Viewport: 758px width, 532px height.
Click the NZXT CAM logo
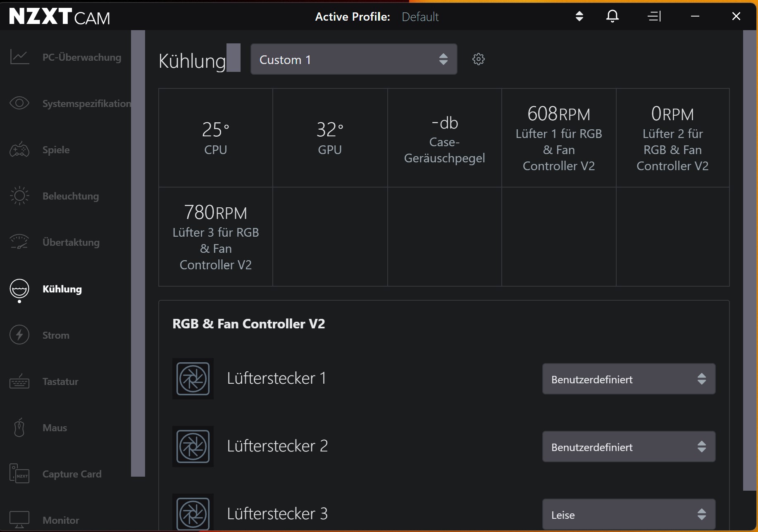(60, 17)
